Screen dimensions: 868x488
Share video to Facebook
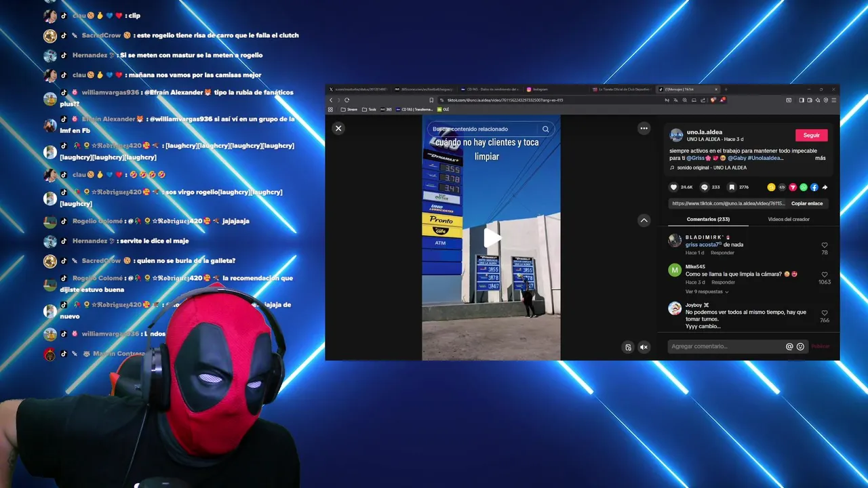814,187
